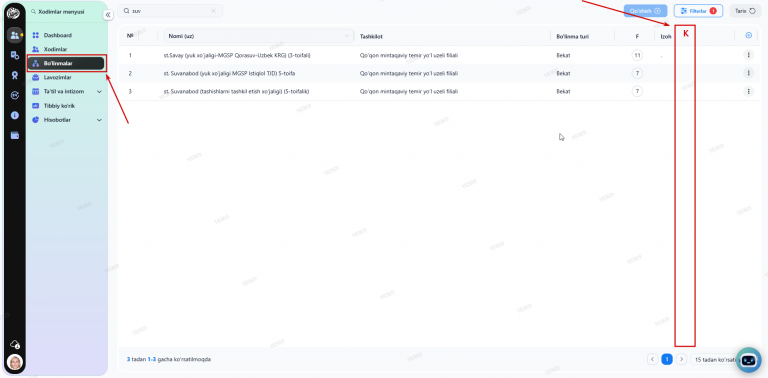Open the rail icon below the employees icon
This screenshot has width=768, height=378.
click(15, 55)
